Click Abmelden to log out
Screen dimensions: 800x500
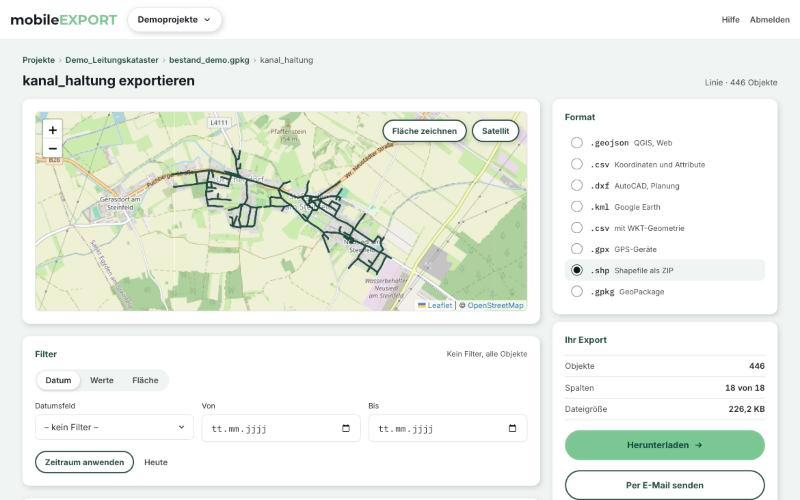[769, 20]
